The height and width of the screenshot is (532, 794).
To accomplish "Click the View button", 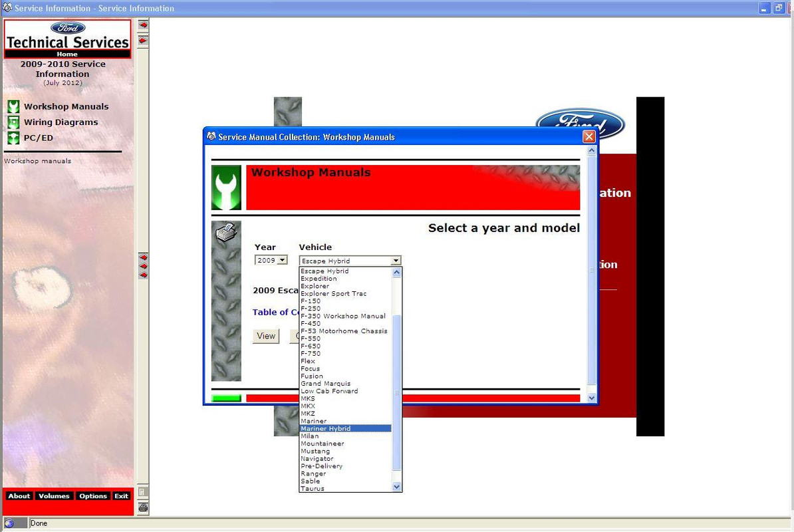I will [x=266, y=336].
